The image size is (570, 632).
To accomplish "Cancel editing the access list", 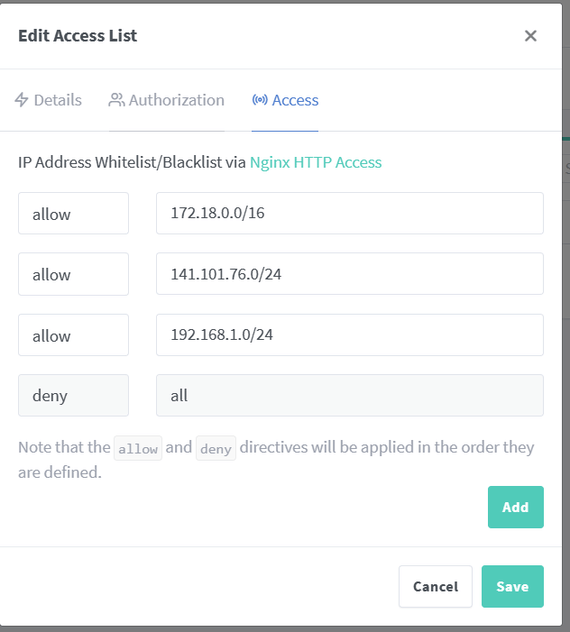I will (435, 586).
